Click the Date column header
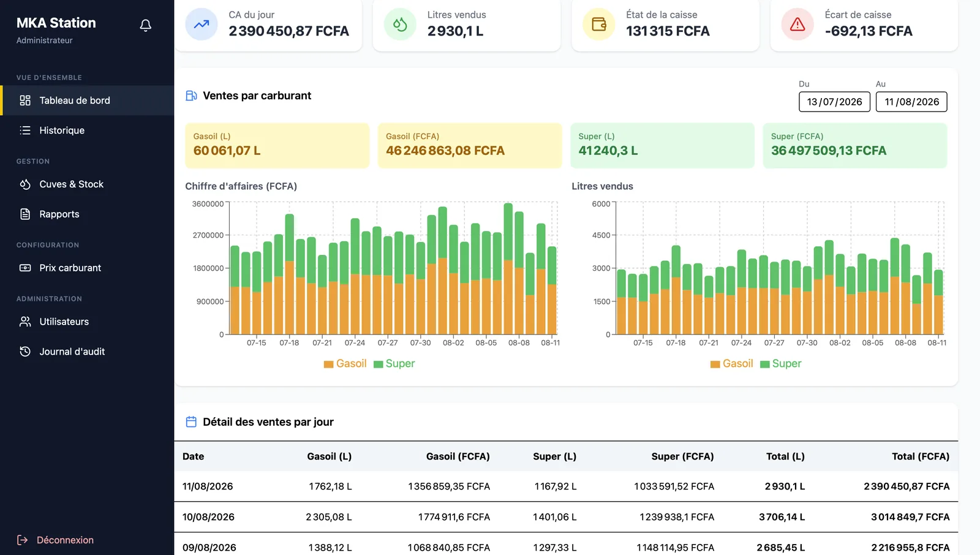980x555 pixels. 194,456
